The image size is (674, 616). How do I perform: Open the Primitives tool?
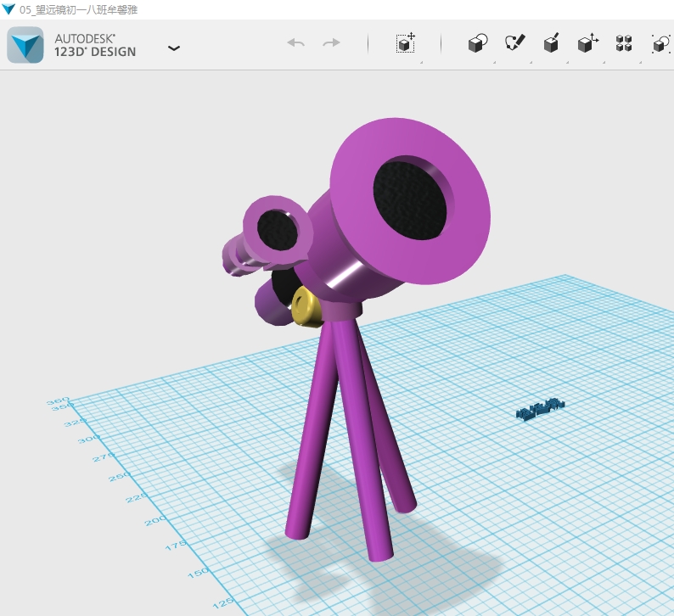(x=478, y=43)
